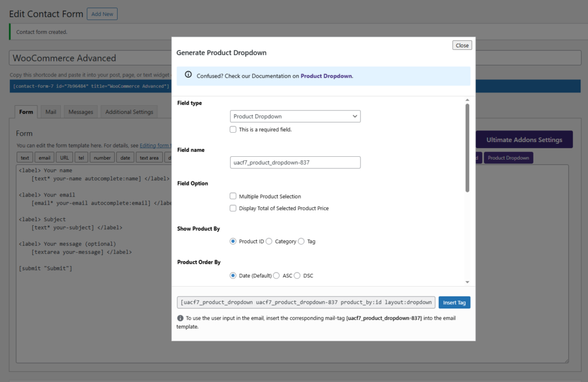
Task: Insert a date tag in form editor
Action: 125,158
